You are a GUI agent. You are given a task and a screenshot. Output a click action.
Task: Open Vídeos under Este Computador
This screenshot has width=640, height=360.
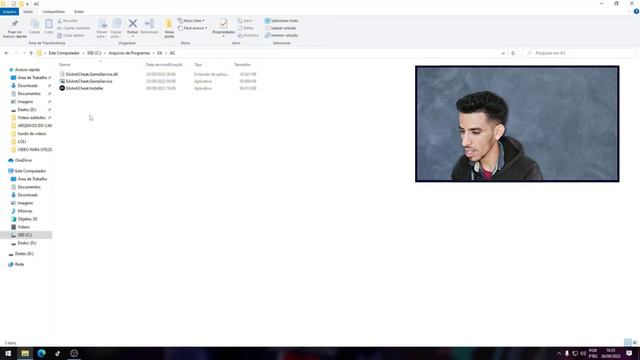tap(23, 227)
